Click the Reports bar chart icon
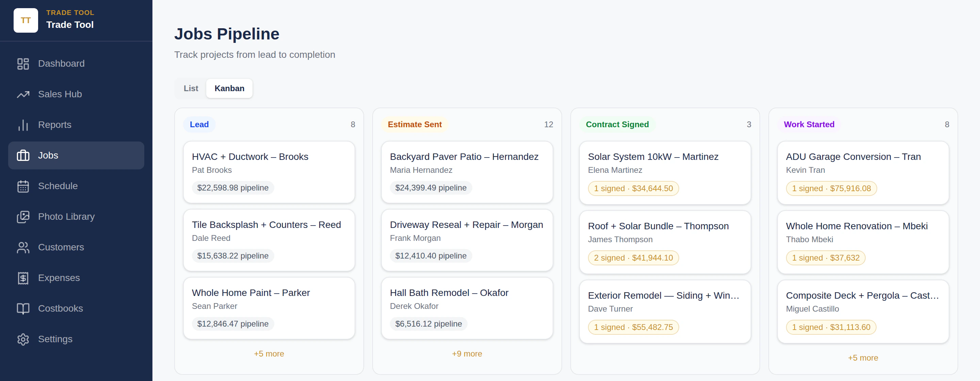 23,125
